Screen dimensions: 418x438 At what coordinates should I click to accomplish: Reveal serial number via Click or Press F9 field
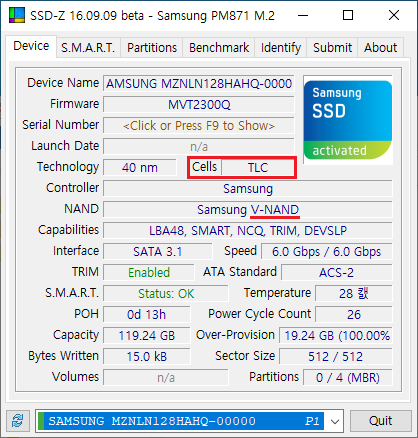(199, 126)
